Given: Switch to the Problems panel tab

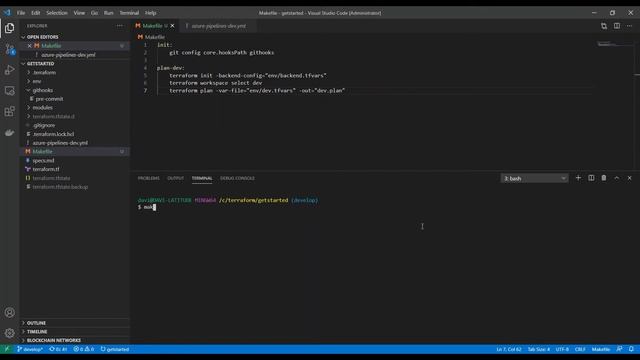Looking at the screenshot, I should (x=149, y=178).
